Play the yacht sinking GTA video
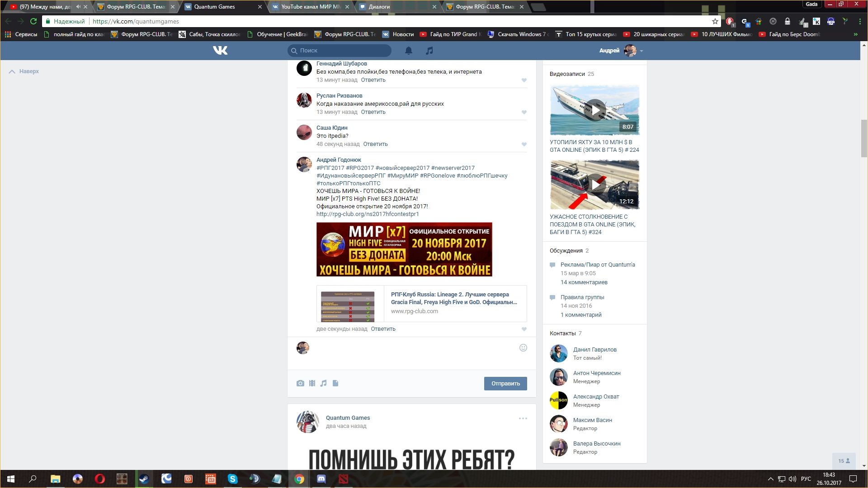Viewport: 868px width, 488px height. click(x=595, y=110)
